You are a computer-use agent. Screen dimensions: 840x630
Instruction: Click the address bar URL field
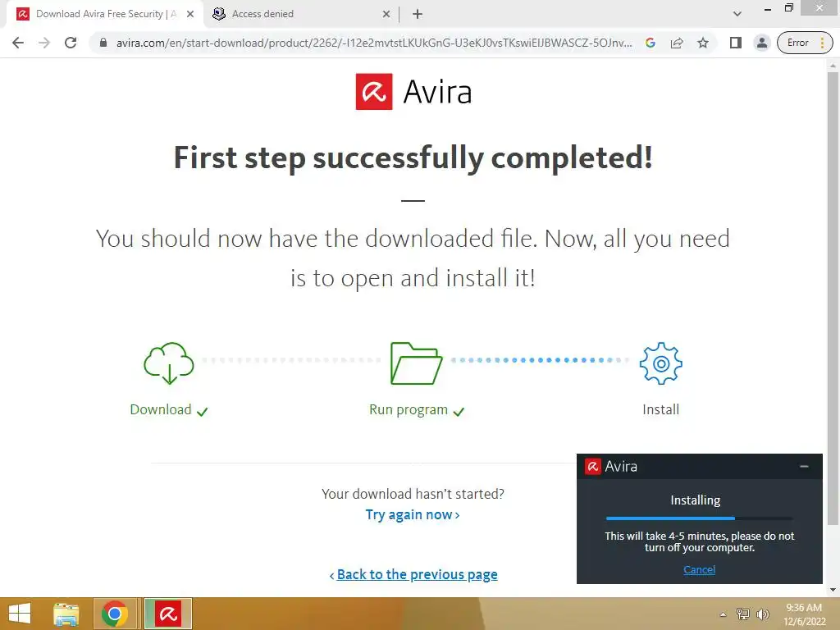point(374,43)
